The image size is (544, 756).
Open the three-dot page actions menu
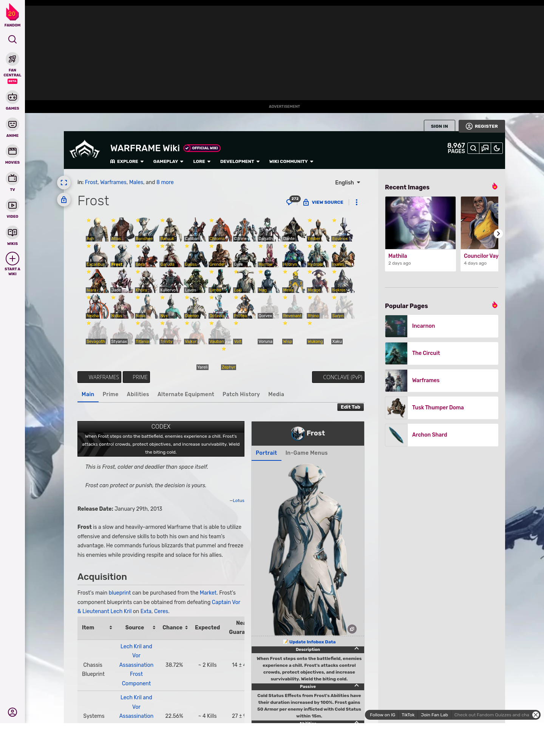click(x=356, y=202)
